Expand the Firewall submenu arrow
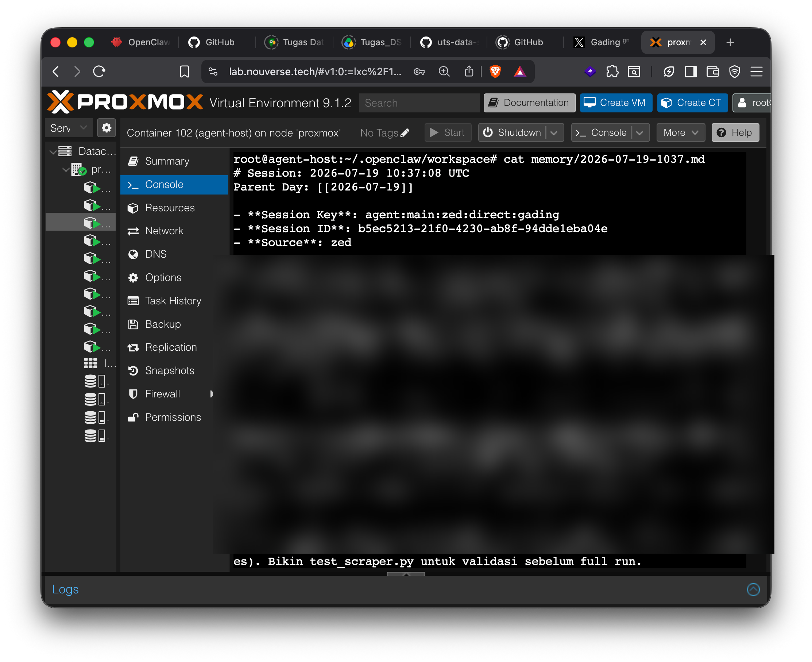Viewport: 812px width, 662px height. point(212,394)
